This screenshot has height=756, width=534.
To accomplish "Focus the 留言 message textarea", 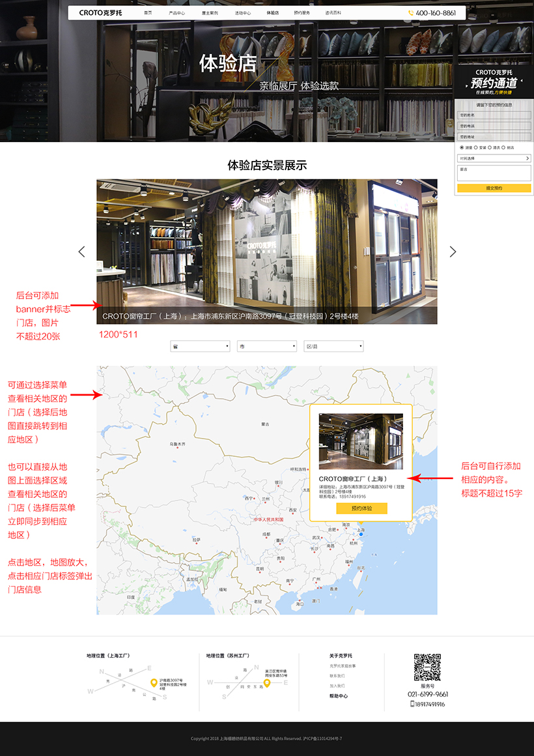I will [x=494, y=173].
